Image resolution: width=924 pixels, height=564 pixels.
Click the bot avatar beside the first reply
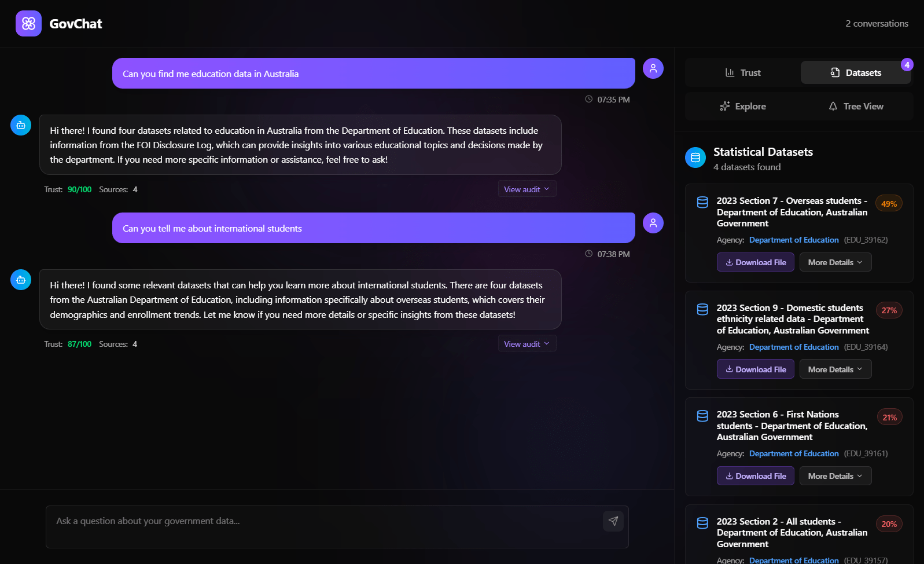pyautogui.click(x=21, y=125)
